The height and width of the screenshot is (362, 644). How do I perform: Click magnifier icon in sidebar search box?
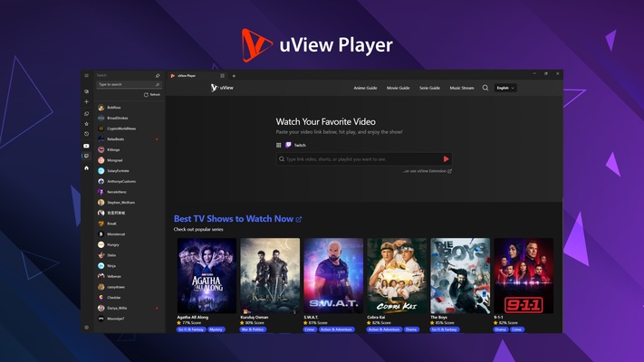158,84
